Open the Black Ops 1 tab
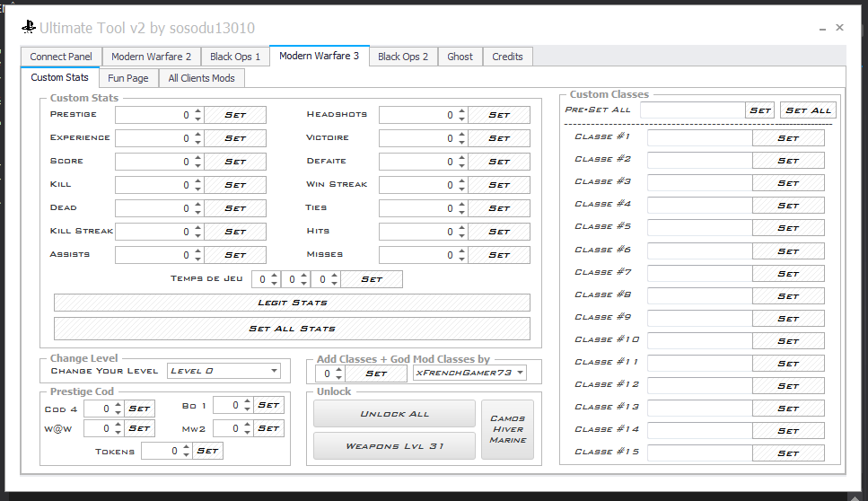The width and height of the screenshot is (868, 501). pyautogui.click(x=234, y=57)
